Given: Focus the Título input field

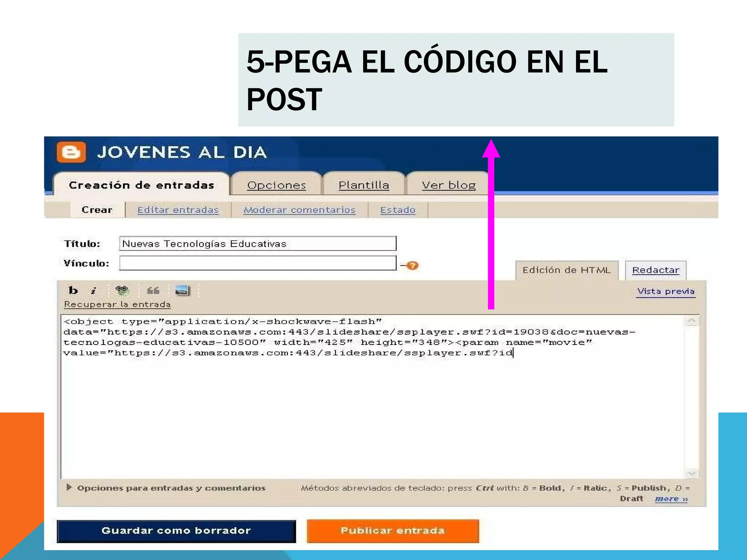Looking at the screenshot, I should [258, 244].
